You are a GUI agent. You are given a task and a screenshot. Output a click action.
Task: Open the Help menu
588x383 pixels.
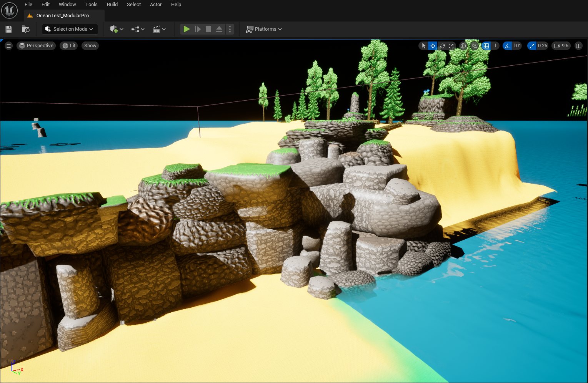(176, 5)
